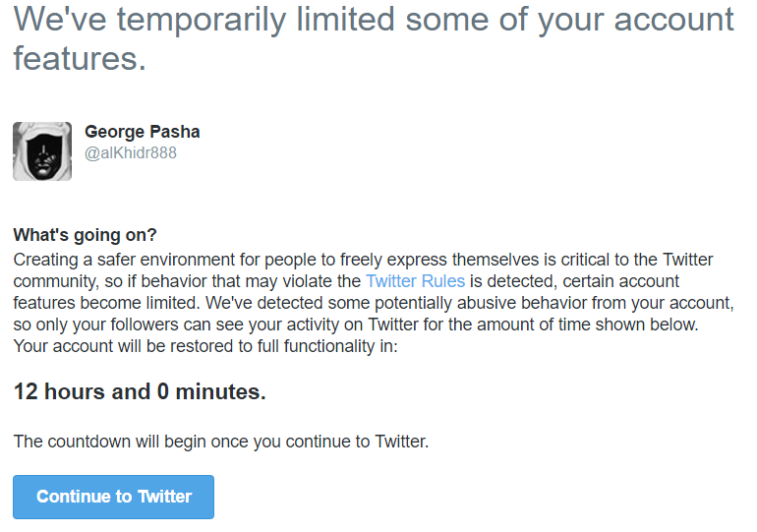Select the George Pasha display name

point(142,132)
